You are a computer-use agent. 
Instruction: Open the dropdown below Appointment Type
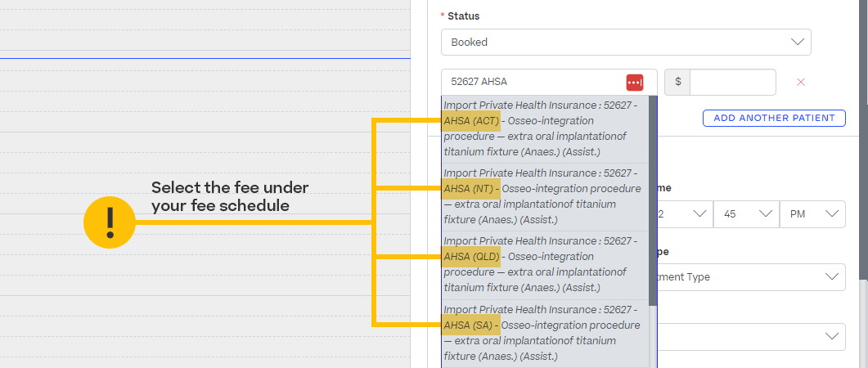click(x=752, y=337)
